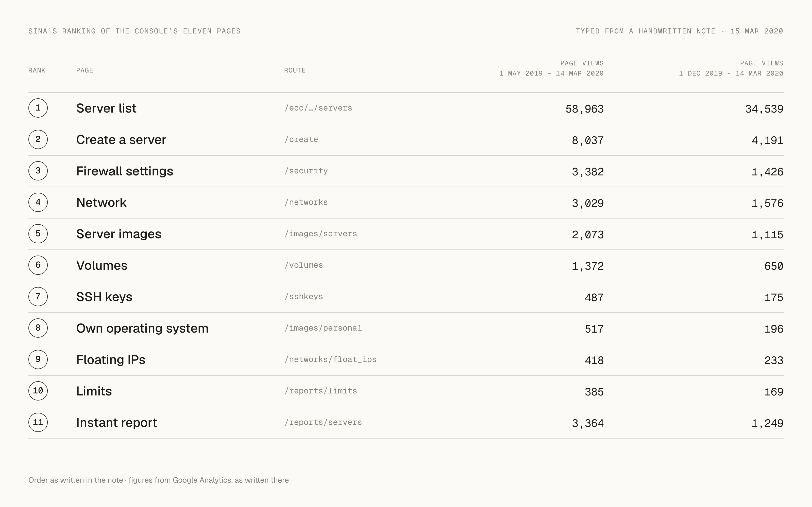Select the circled number 7 badge
Image resolution: width=812 pixels, height=507 pixels.
click(x=38, y=297)
